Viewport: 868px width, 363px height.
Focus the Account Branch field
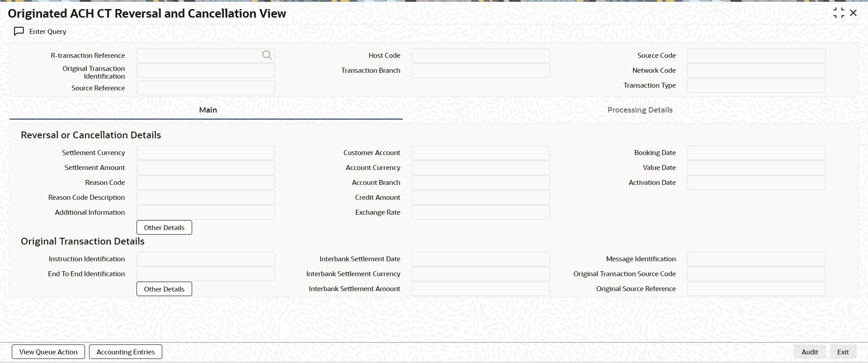(x=481, y=183)
